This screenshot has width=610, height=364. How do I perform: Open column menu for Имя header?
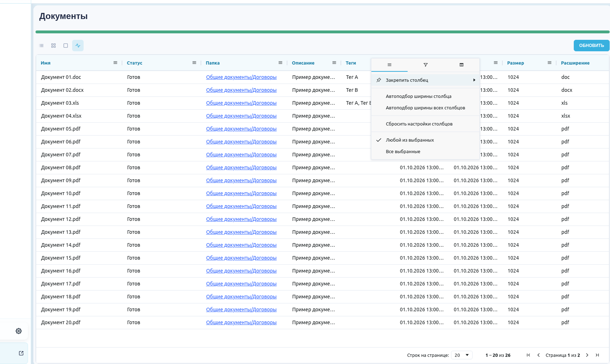point(115,63)
